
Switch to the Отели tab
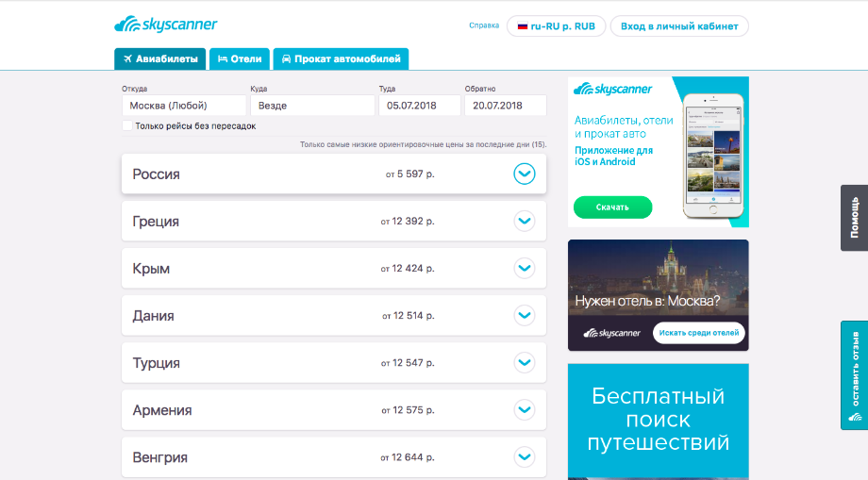[x=240, y=59]
